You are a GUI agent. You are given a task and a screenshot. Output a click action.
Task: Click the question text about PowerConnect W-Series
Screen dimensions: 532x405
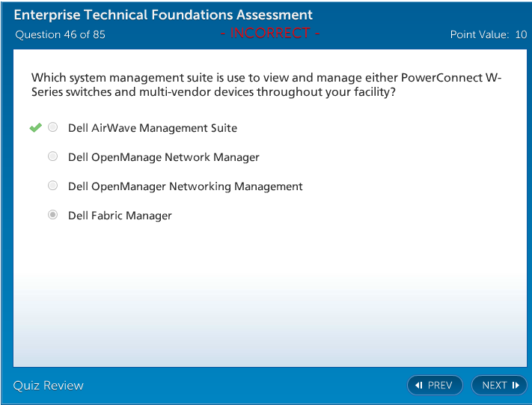[266, 85]
